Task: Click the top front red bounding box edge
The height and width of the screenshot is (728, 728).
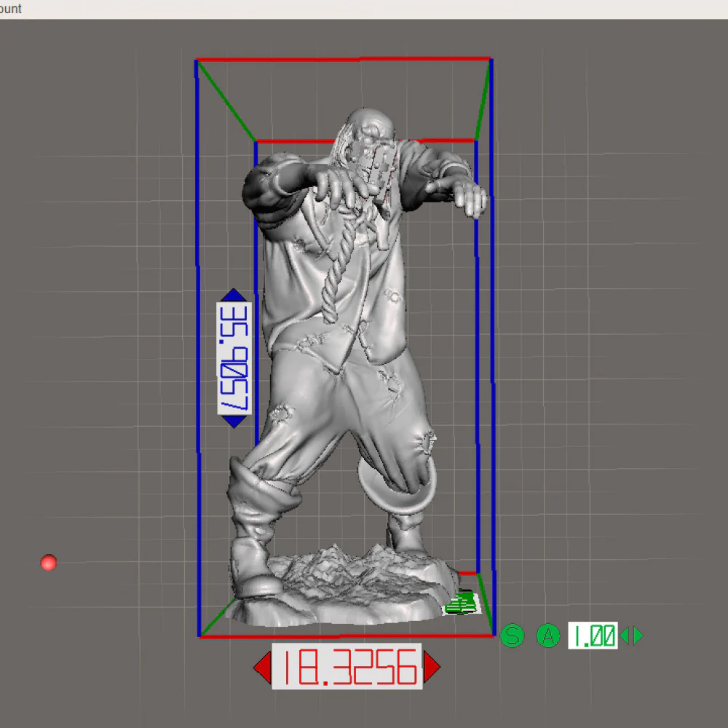Action: coord(344,60)
